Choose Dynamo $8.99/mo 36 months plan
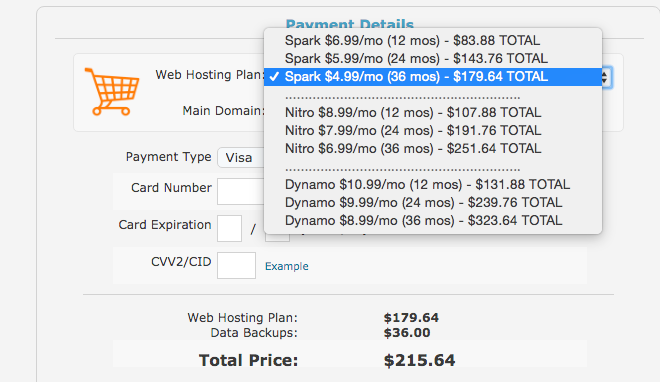The image size is (660, 382). pos(433,221)
